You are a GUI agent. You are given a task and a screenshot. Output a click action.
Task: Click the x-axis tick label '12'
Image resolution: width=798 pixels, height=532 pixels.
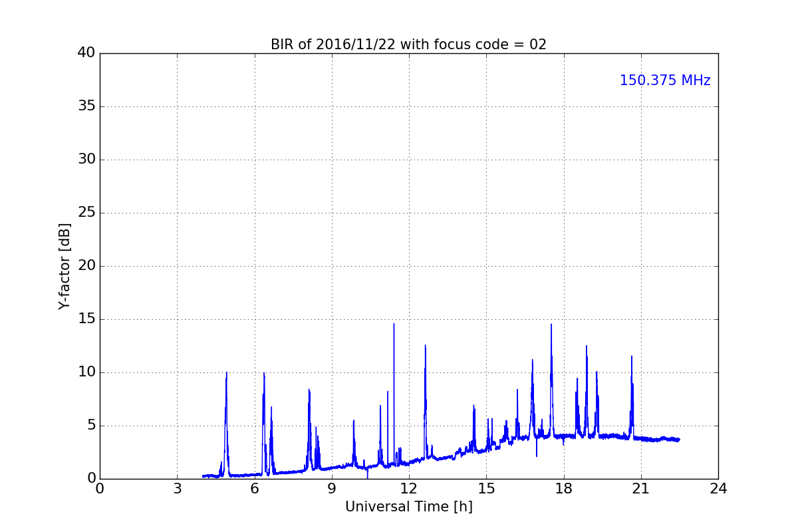click(409, 489)
